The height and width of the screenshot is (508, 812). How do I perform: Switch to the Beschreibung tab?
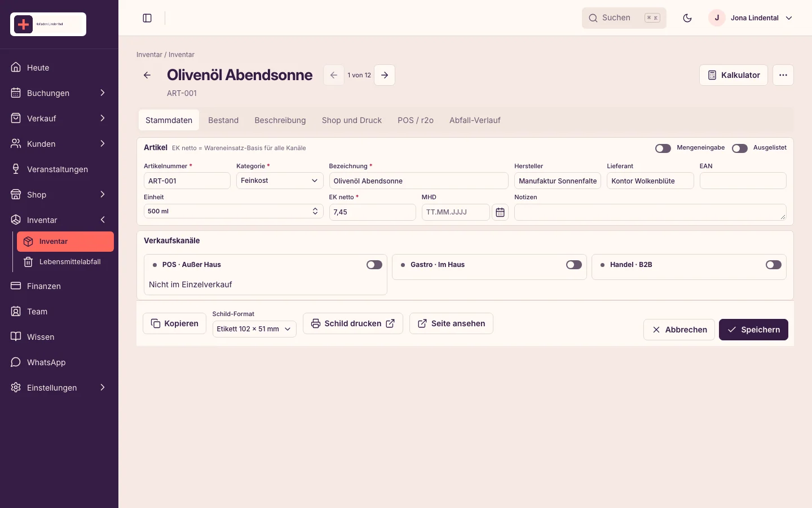[x=280, y=120]
